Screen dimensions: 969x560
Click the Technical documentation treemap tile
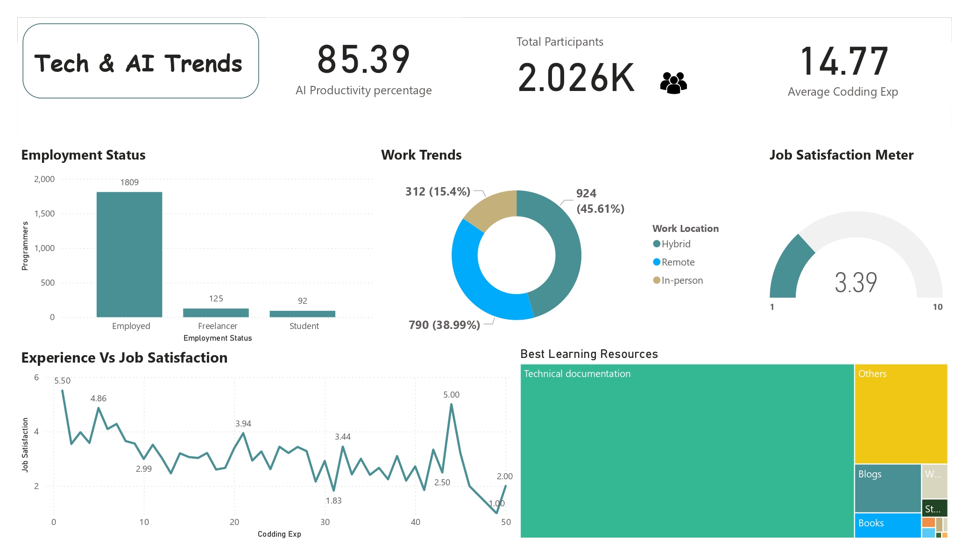[x=687, y=451]
